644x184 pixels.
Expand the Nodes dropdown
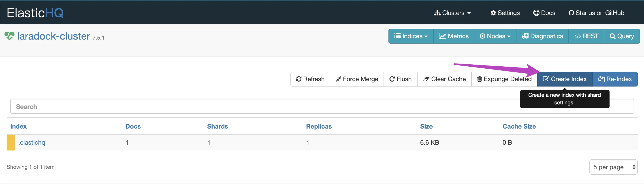coord(495,36)
